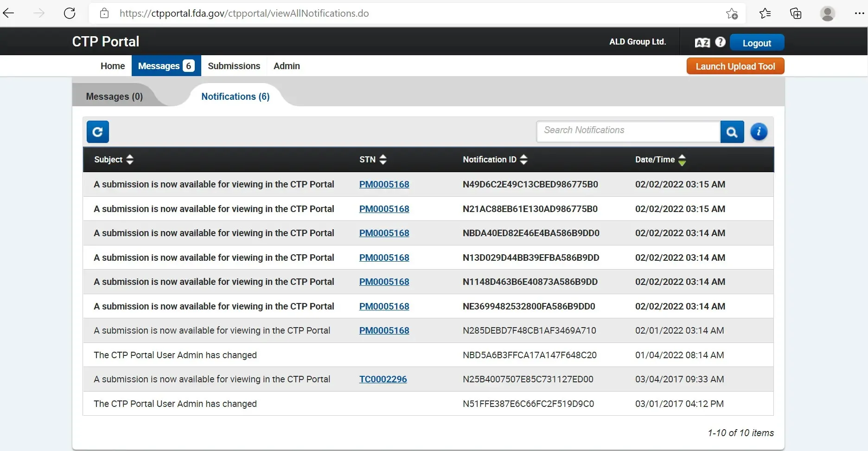Click in the Search Notifications field
Viewport: 868px width, 451px height.
(628, 131)
